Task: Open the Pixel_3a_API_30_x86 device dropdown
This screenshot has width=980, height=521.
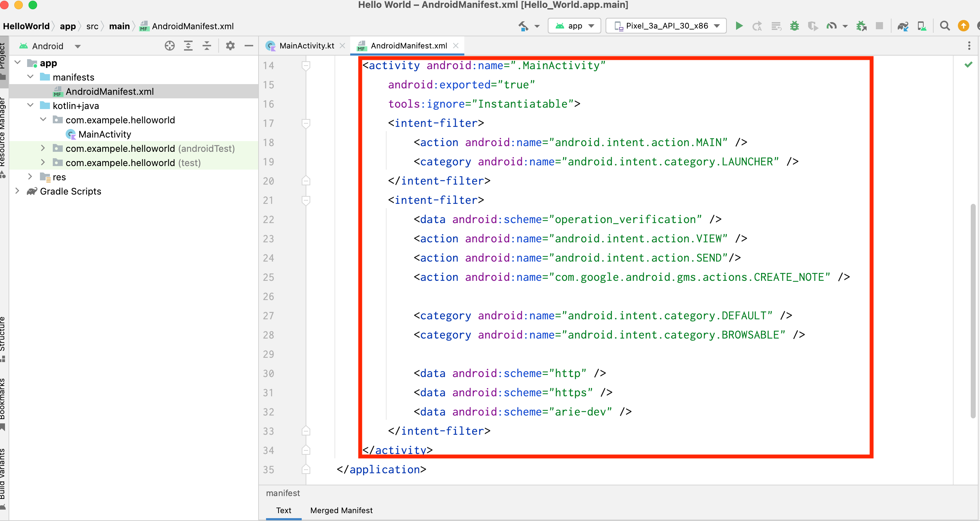Action: pyautogui.click(x=666, y=26)
